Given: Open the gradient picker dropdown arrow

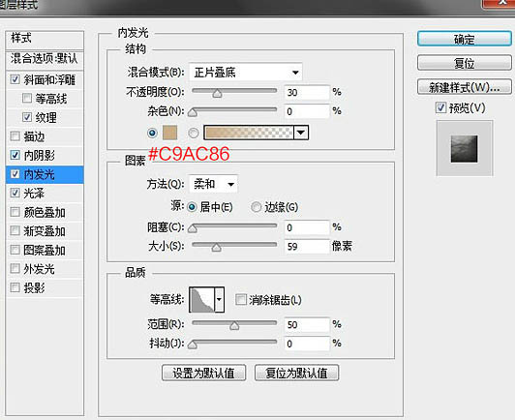Looking at the screenshot, I should point(300,133).
